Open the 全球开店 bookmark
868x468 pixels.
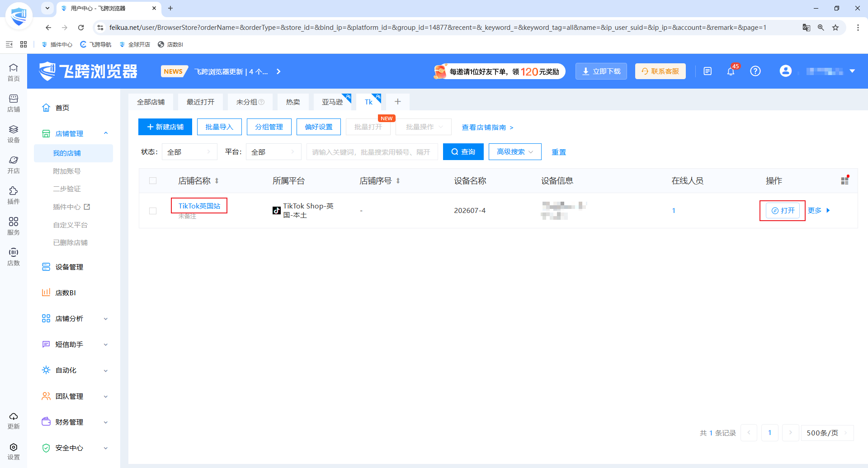point(135,44)
